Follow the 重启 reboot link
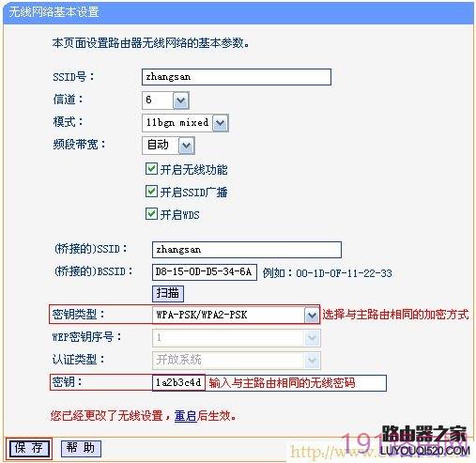This screenshot has height=463, width=476. (x=185, y=416)
